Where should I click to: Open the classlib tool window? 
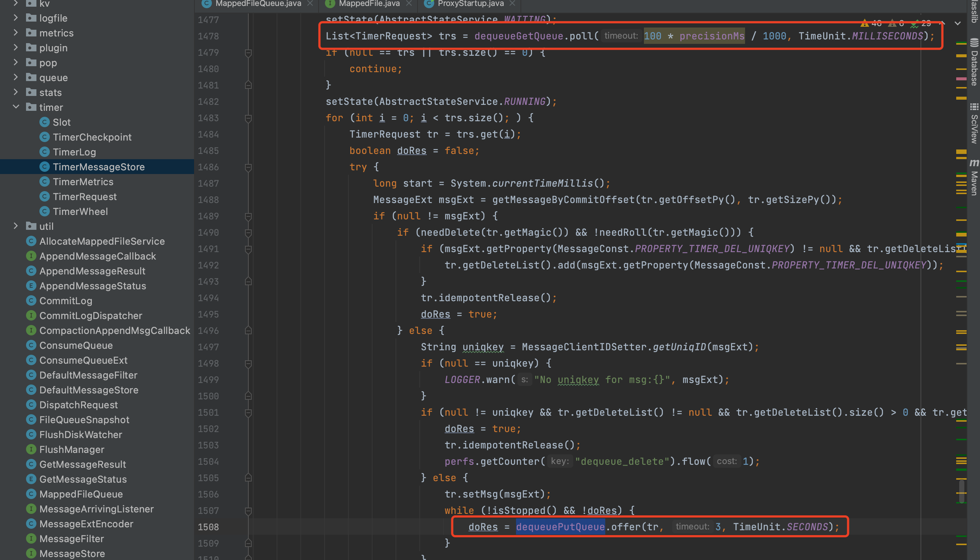click(974, 12)
